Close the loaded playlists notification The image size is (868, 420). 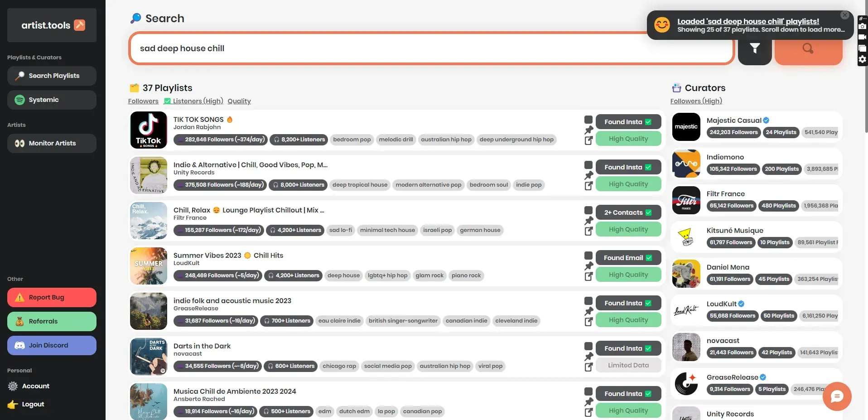click(844, 15)
